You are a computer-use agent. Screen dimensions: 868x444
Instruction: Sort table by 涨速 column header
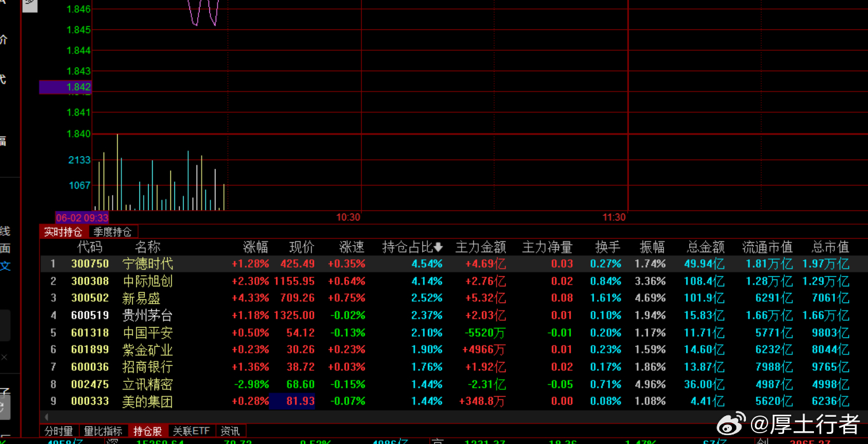(352, 247)
